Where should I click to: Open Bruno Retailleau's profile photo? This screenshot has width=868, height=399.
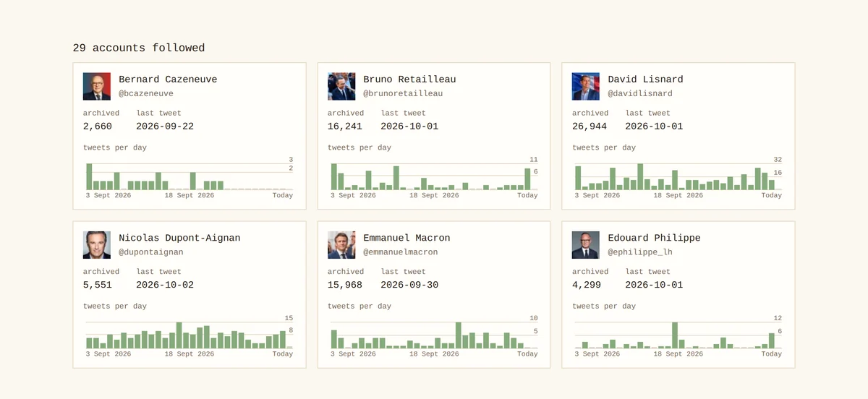tap(341, 86)
